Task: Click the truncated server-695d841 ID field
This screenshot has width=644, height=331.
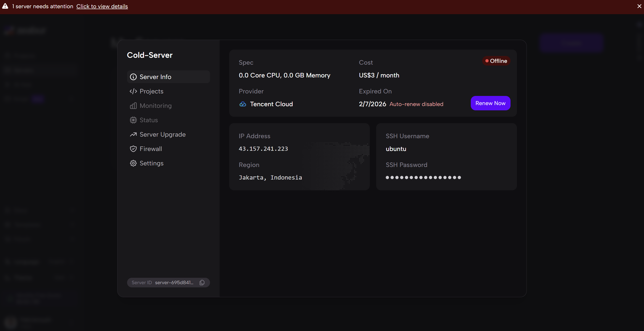Action: (x=174, y=283)
